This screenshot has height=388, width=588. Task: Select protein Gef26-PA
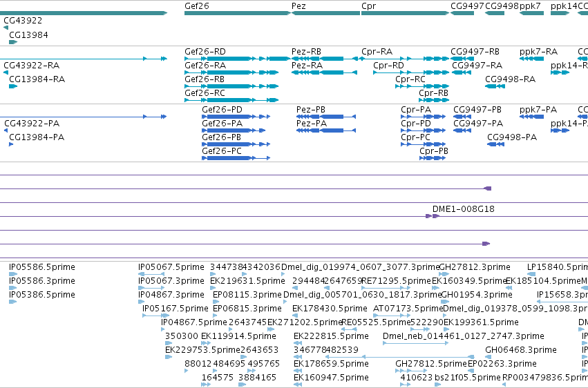coord(222,124)
